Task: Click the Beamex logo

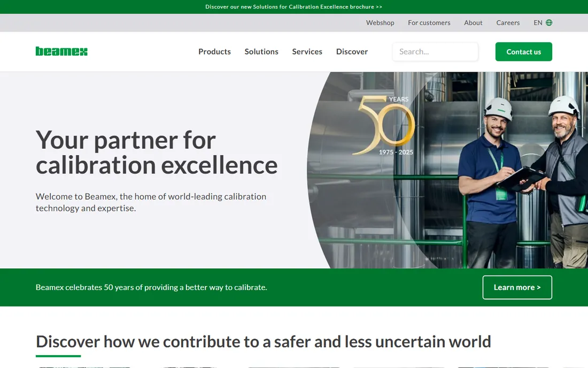Action: [61, 51]
